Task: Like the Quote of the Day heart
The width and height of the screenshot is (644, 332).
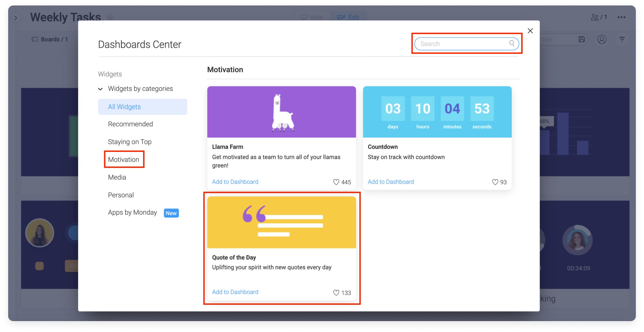Action: click(x=336, y=293)
